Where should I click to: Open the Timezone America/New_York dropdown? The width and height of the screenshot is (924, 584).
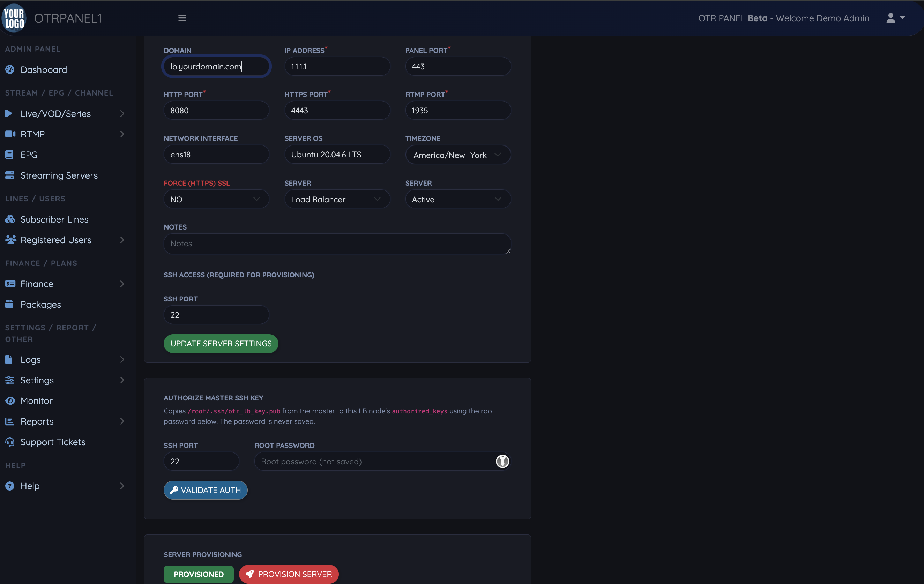pyautogui.click(x=458, y=155)
